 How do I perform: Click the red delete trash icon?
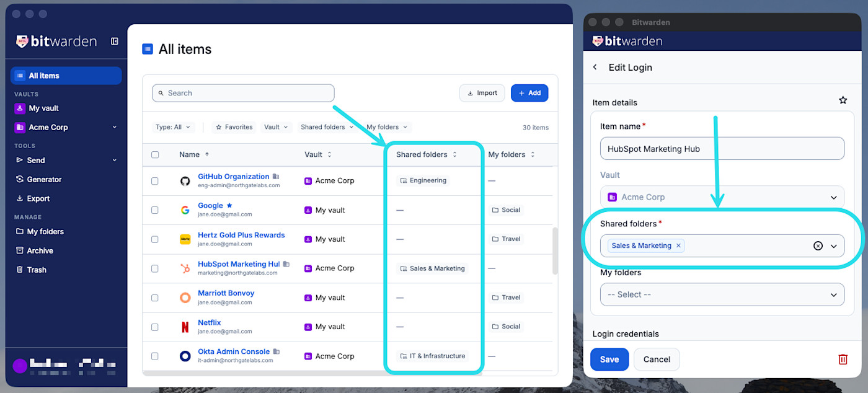coord(843,360)
